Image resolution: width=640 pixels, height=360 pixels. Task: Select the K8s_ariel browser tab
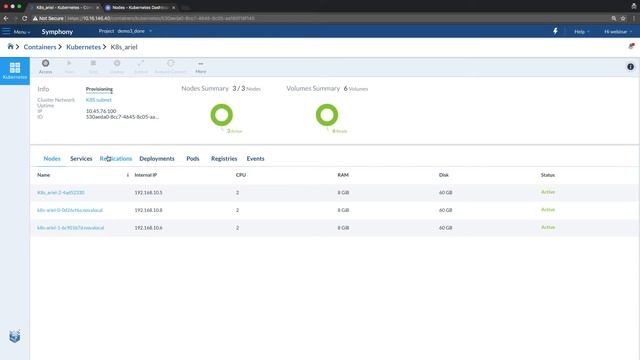coord(64,7)
